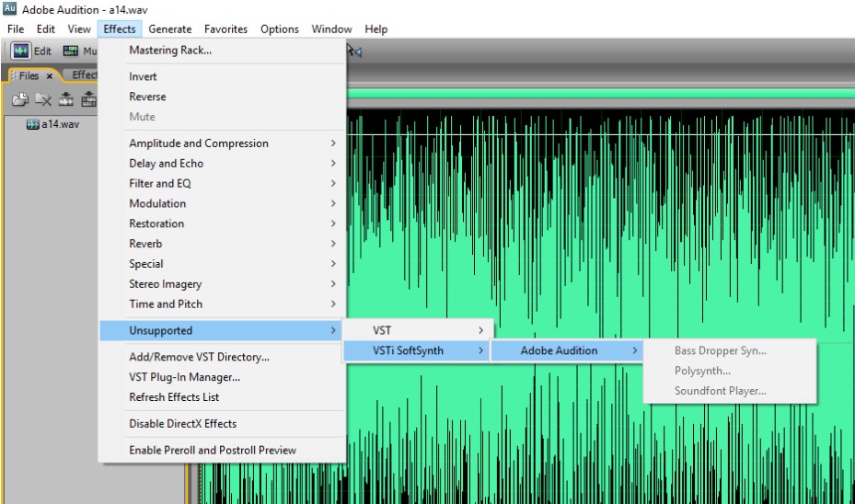Expand the VST submenu
Image resolution: width=855 pixels, height=504 pixels.
418,330
